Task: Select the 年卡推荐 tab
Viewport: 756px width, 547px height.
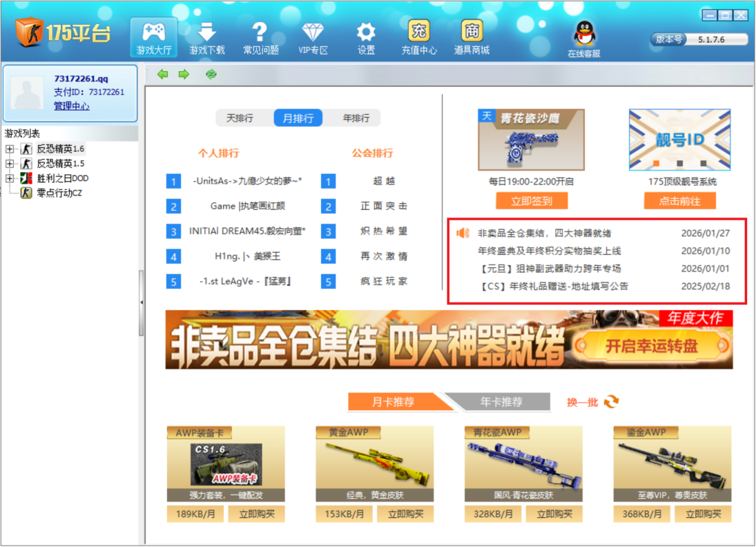Action: point(501,402)
